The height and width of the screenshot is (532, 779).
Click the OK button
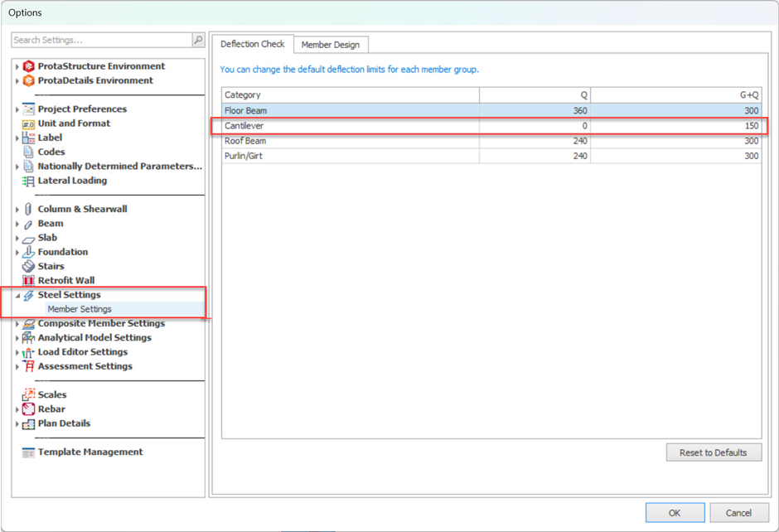675,513
